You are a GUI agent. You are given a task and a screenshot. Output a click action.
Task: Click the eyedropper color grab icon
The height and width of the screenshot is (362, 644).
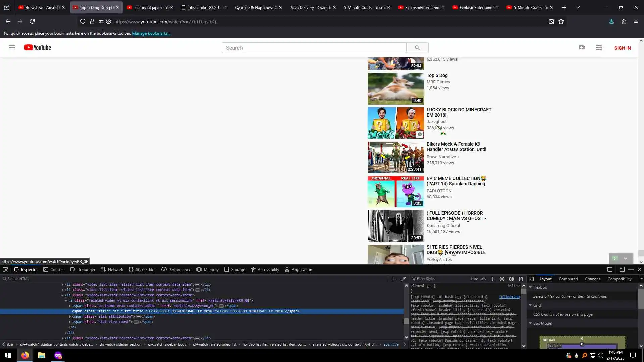404,279
